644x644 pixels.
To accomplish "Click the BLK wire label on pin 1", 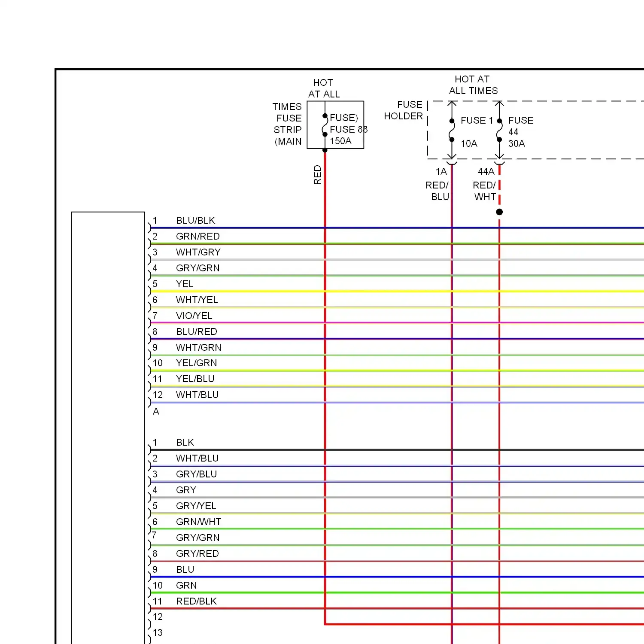I will 185,442.
